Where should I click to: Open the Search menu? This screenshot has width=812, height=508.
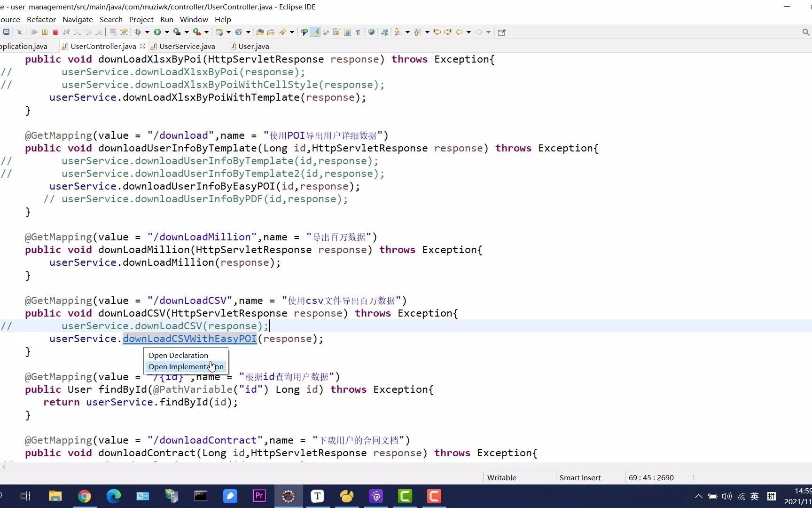click(111, 19)
